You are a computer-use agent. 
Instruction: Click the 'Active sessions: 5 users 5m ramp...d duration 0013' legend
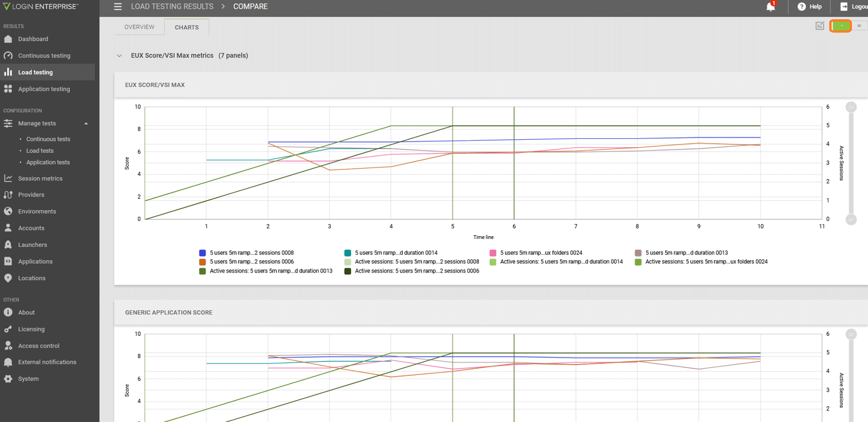click(266, 271)
